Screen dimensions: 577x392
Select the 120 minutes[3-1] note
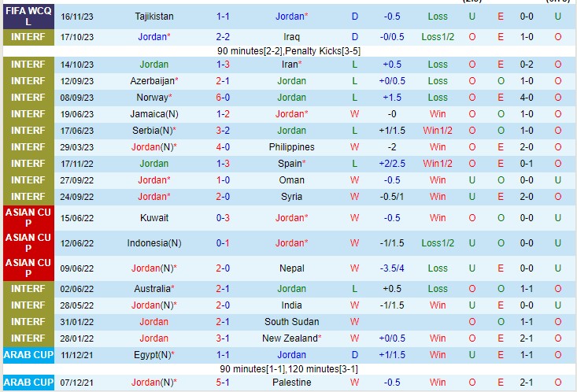point(323,369)
